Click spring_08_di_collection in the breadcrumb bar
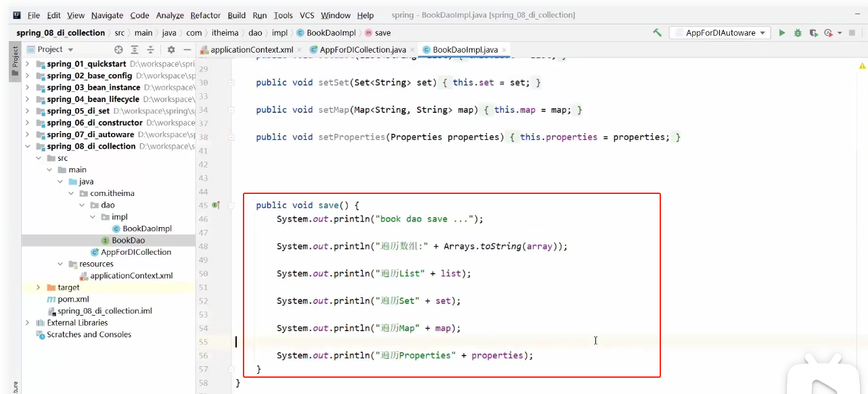 [x=61, y=32]
